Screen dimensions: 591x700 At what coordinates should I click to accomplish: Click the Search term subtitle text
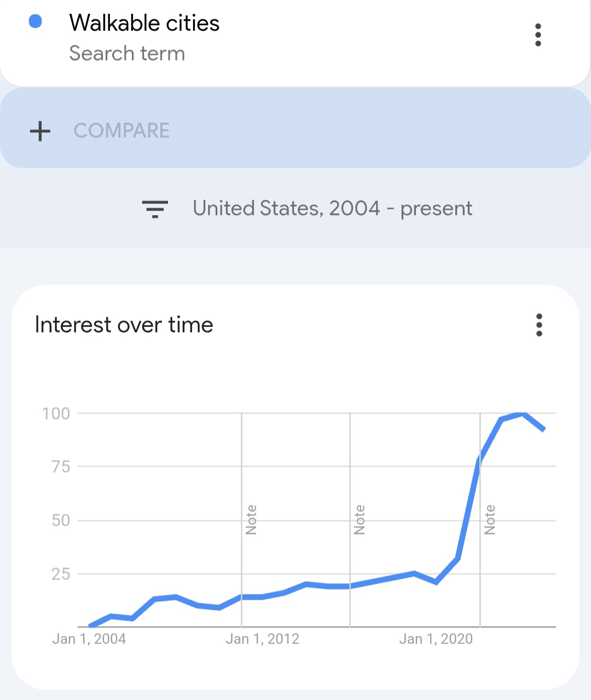pos(127,54)
